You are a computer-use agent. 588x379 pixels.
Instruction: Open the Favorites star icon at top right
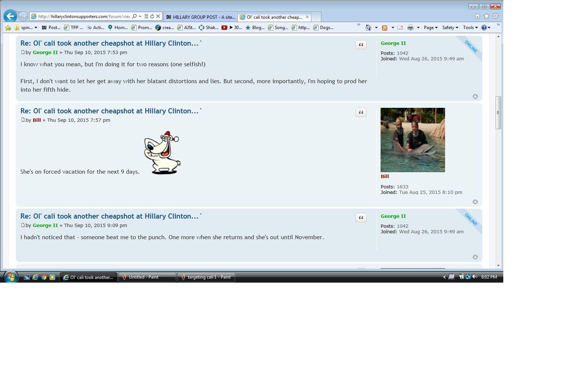[486, 16]
